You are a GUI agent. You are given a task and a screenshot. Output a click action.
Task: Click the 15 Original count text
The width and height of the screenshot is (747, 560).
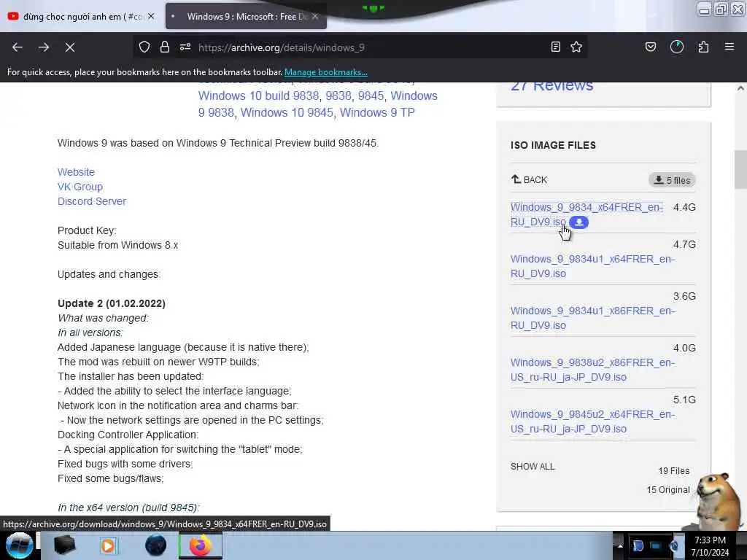(668, 490)
